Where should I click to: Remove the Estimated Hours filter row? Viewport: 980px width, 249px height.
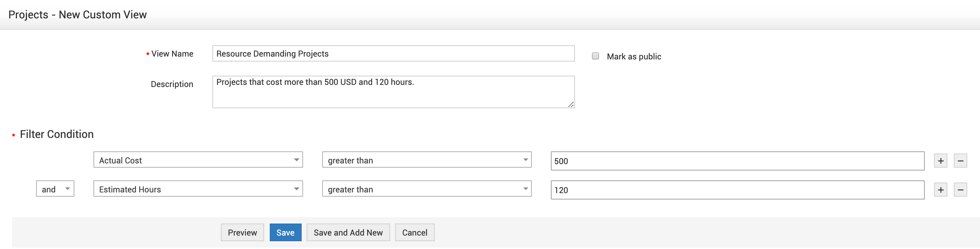tap(960, 190)
